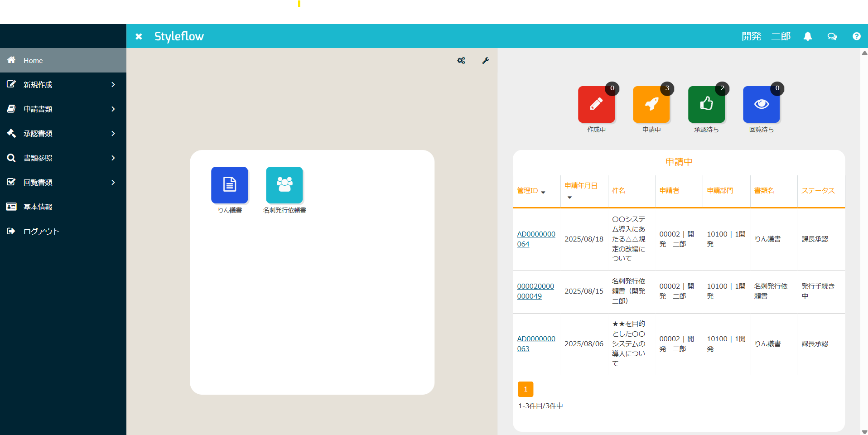Expand the 承認書類 menu section
The width and height of the screenshot is (868, 435).
pyautogui.click(x=63, y=133)
